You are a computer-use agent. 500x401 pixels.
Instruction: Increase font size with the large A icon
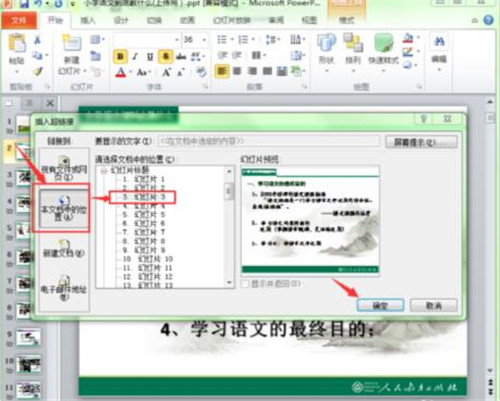tap(166, 72)
